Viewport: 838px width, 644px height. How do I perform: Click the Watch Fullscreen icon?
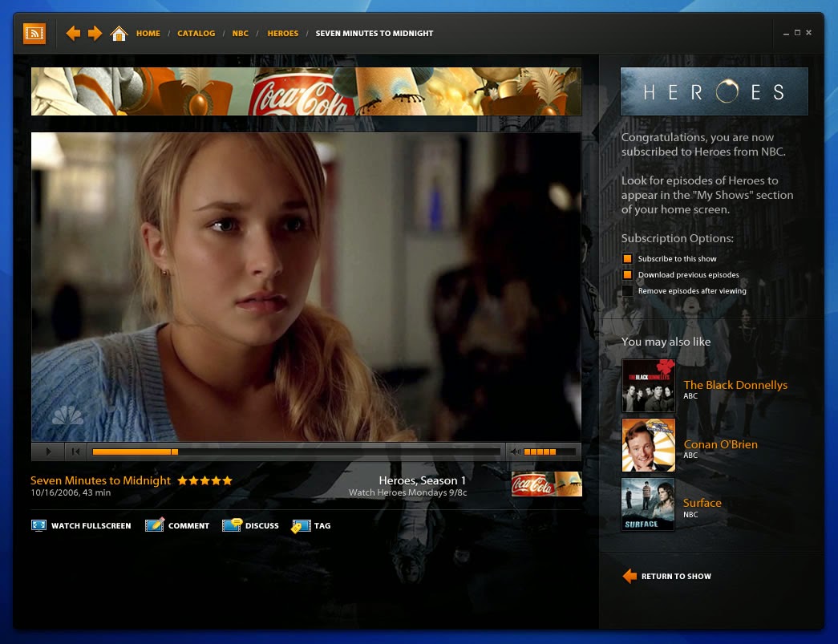click(38, 525)
